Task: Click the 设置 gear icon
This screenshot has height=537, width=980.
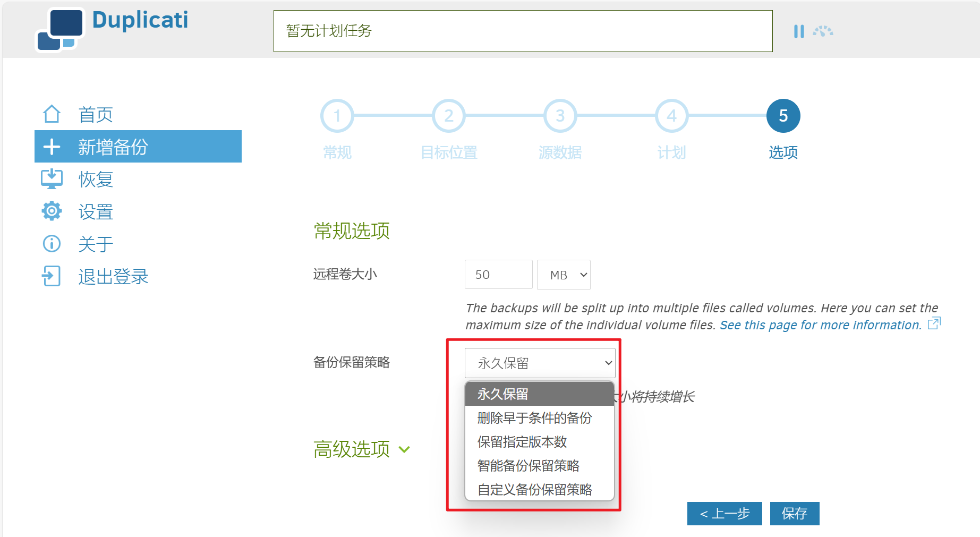Action: tap(52, 211)
